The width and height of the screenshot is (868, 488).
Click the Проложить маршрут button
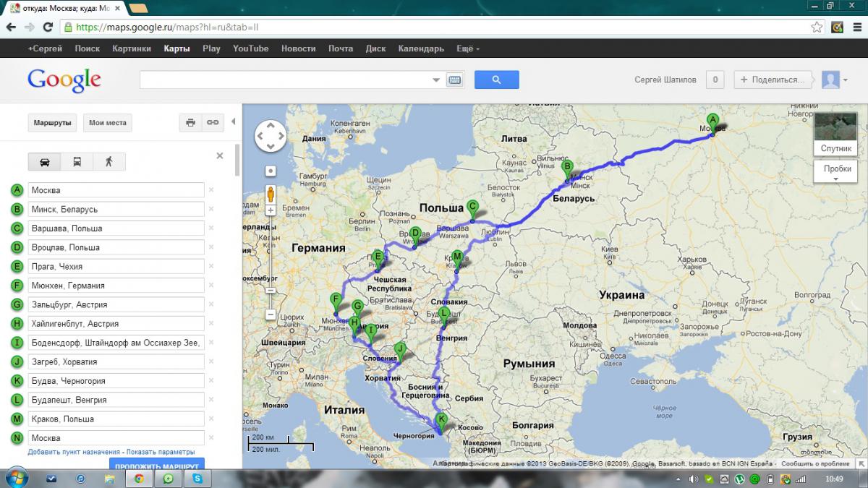coord(157,463)
